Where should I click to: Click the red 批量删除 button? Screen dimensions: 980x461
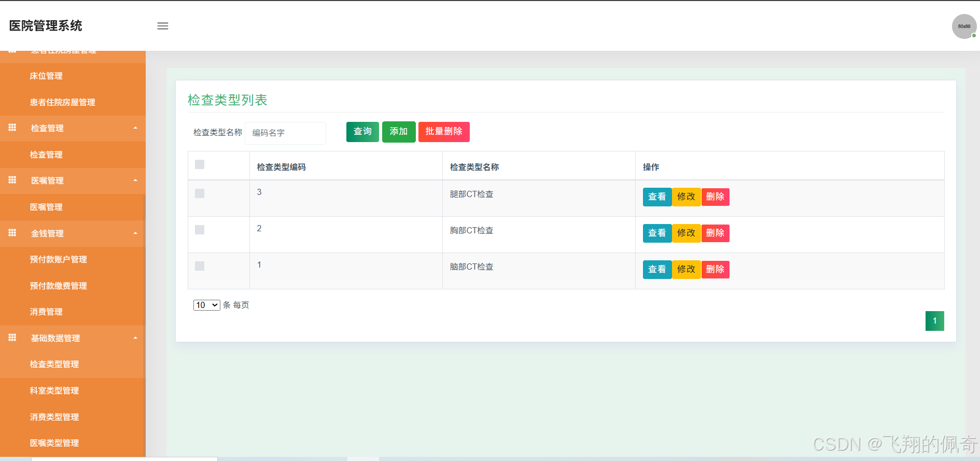click(x=444, y=132)
